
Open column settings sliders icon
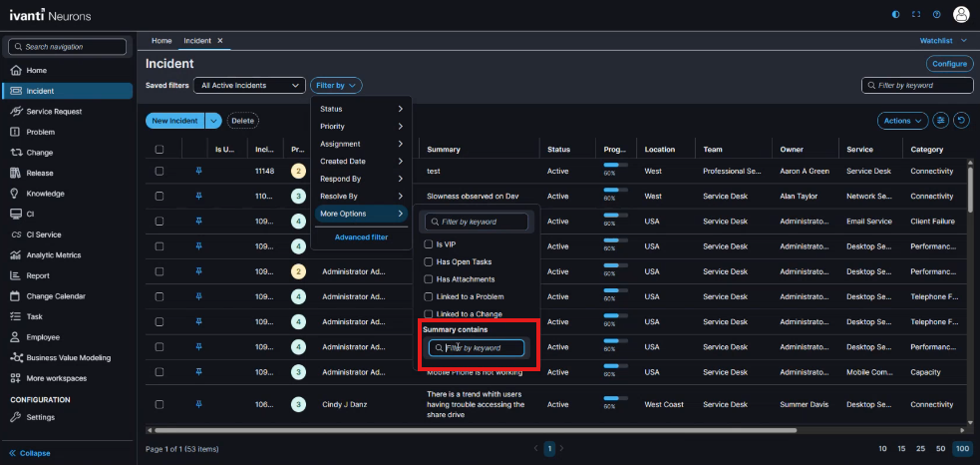click(941, 121)
